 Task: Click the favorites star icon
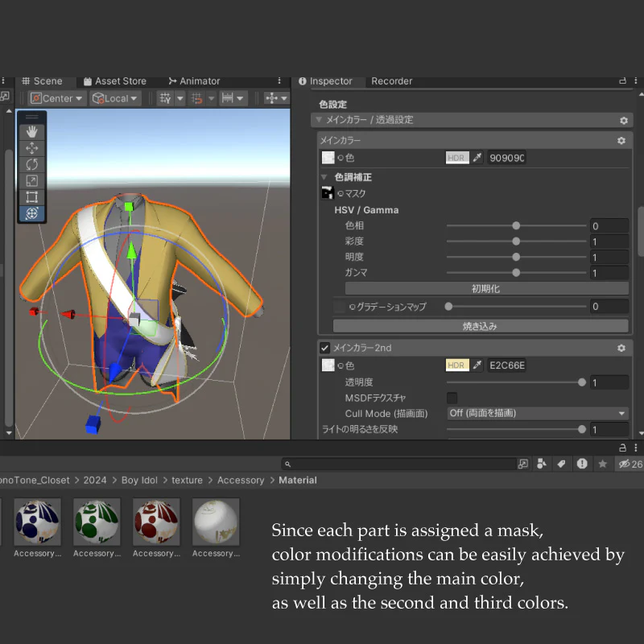pos(602,464)
